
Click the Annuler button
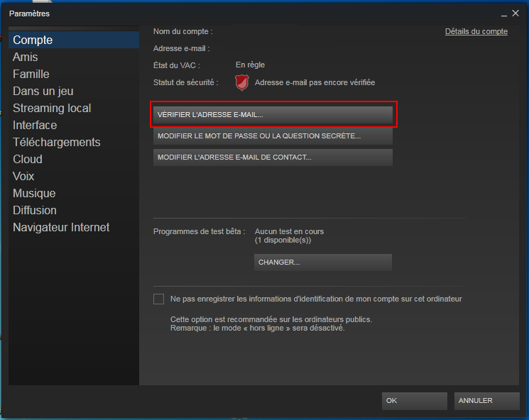click(x=487, y=401)
